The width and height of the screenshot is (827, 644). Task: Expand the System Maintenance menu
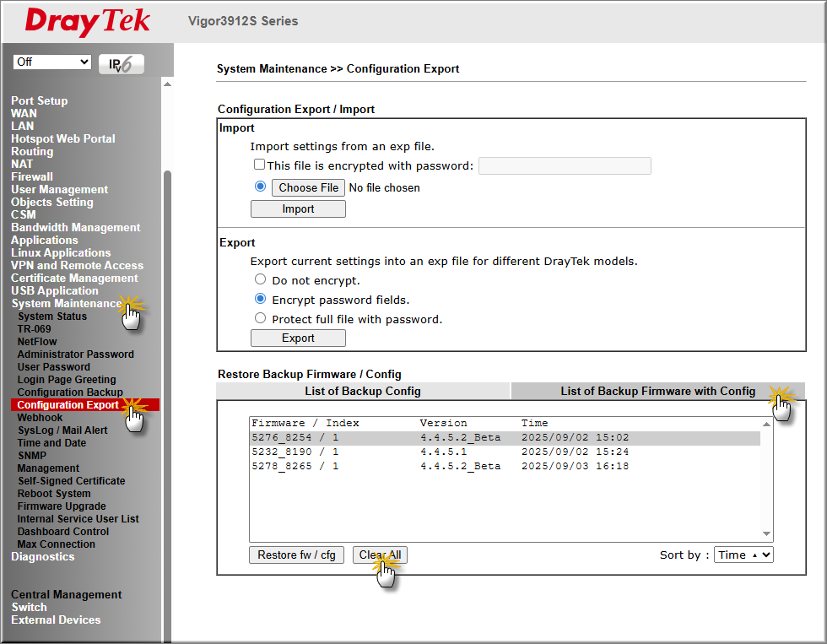(x=66, y=304)
